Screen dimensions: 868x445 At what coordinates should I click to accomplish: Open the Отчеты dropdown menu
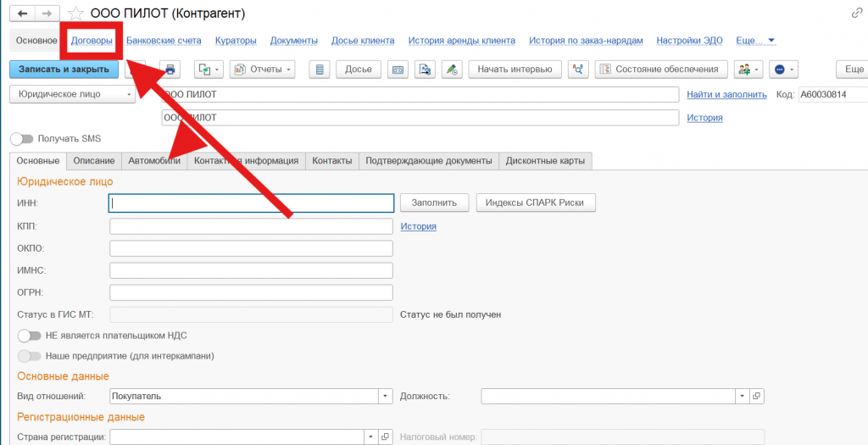(263, 70)
